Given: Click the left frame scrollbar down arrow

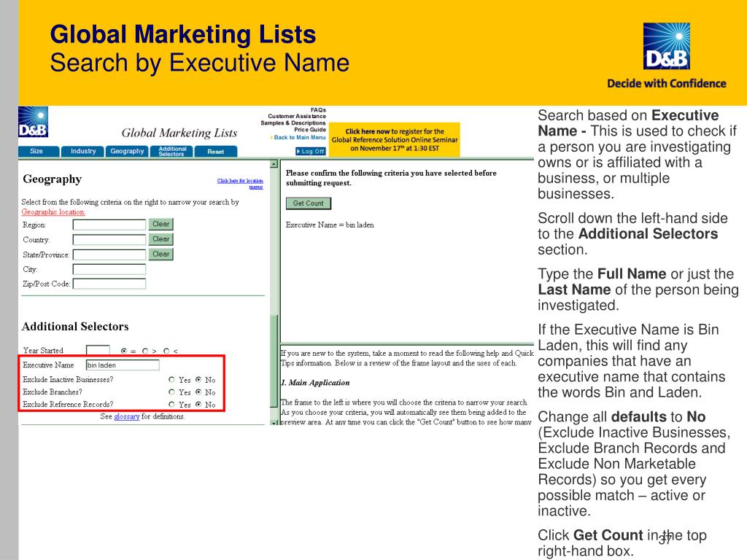Looking at the screenshot, I should click(274, 422).
